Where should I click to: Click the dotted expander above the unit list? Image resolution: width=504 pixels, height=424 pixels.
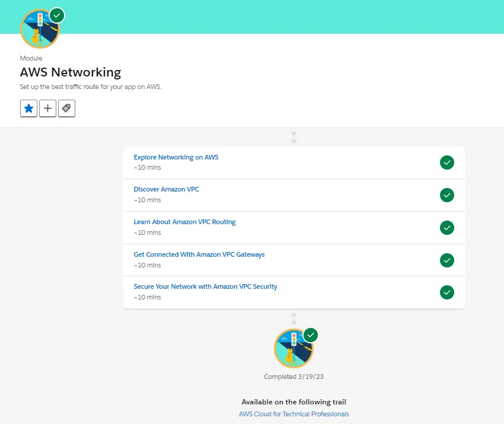coord(294,137)
